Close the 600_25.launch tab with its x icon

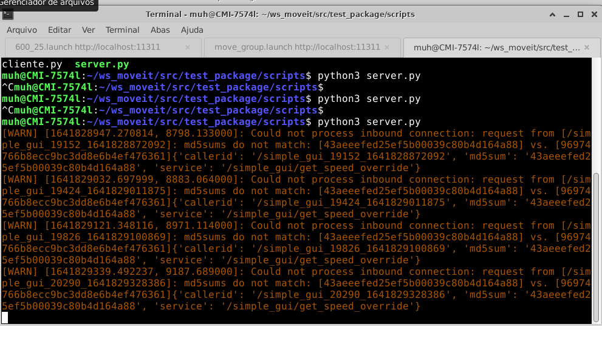pyautogui.click(x=187, y=46)
